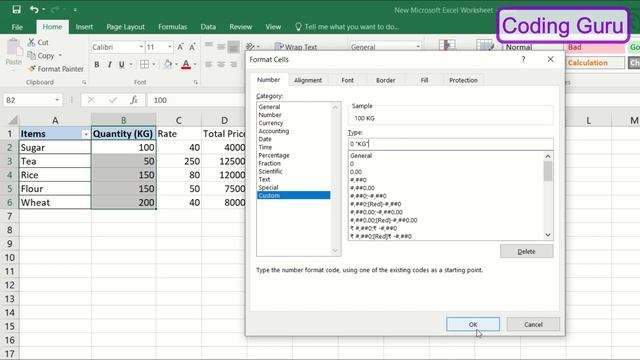Click the middle align icon
640x360 pixels.
[221, 46]
